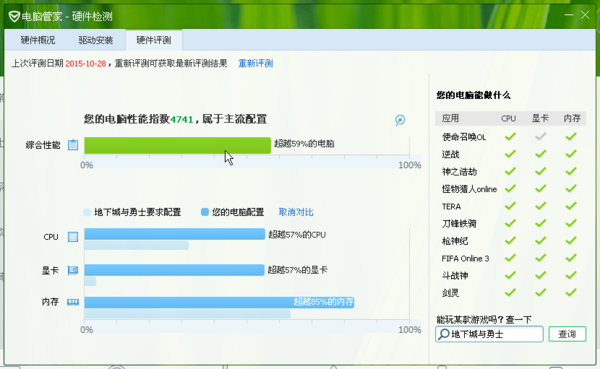Viewport: 600px width, 369px height.
Task: Click the 显卡 graphics card icon
Action: 73,271
